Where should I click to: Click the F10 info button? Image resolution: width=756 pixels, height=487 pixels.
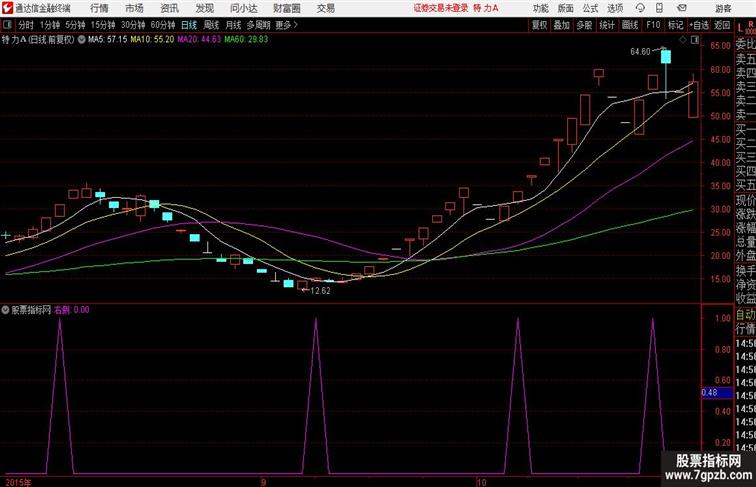tap(653, 25)
